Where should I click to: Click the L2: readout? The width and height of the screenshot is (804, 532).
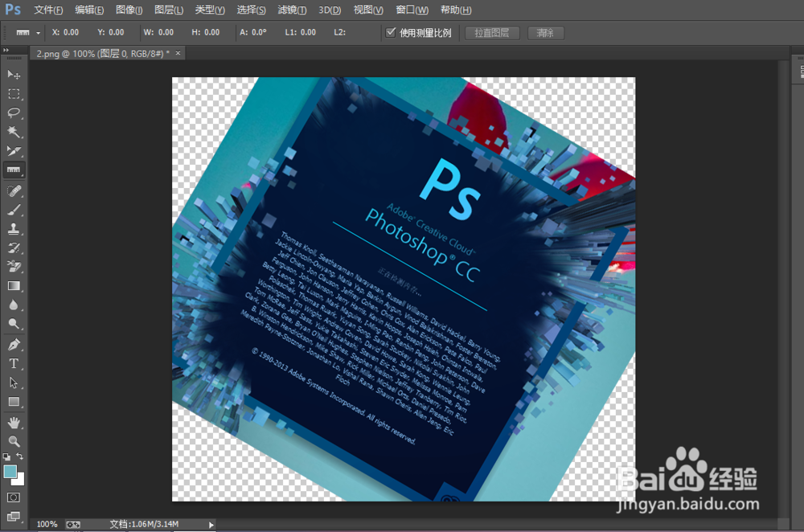pos(339,32)
